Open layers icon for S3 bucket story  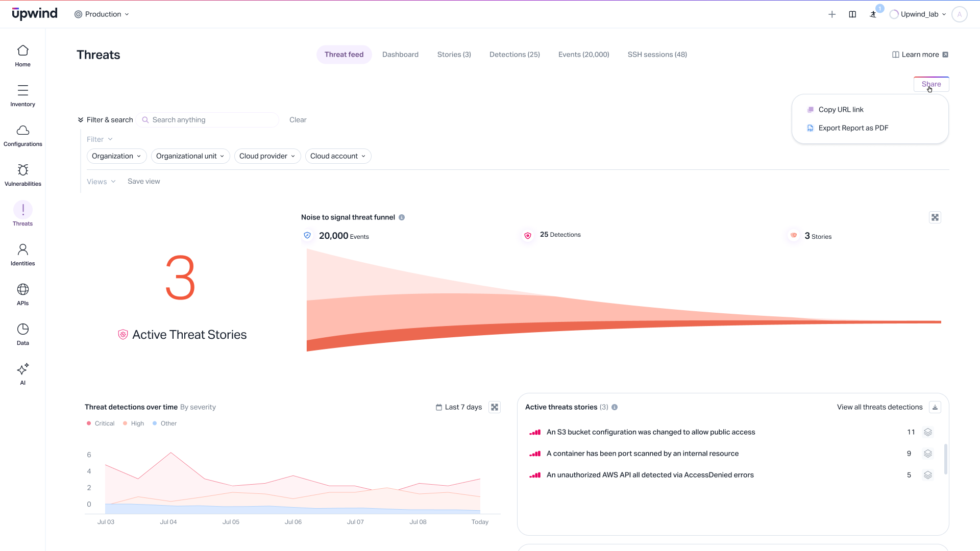pyautogui.click(x=927, y=432)
